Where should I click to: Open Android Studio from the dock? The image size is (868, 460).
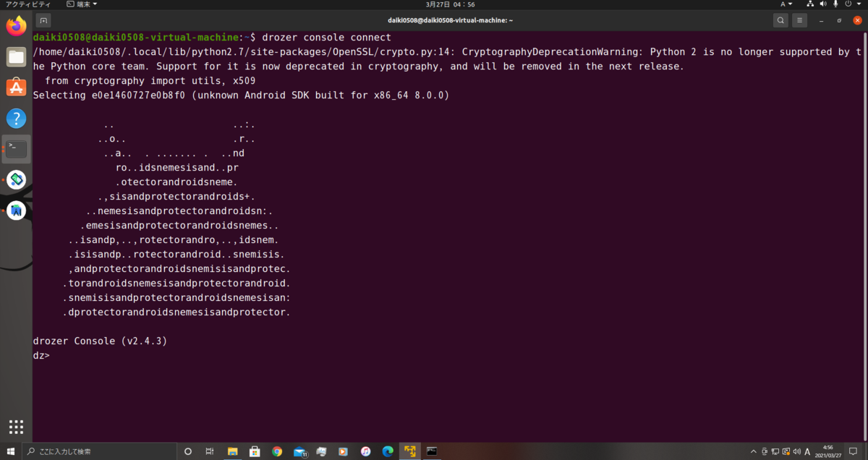16,210
